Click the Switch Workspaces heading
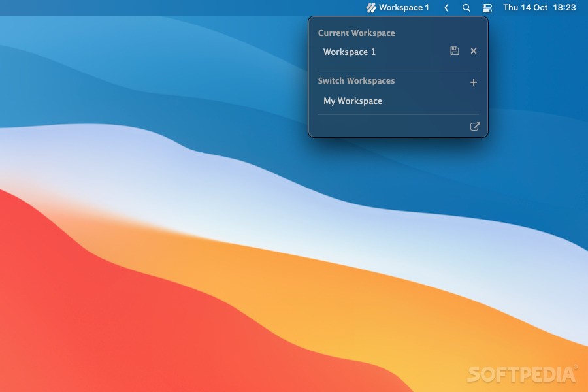Screen dimensions: 588x392 click(x=355, y=80)
